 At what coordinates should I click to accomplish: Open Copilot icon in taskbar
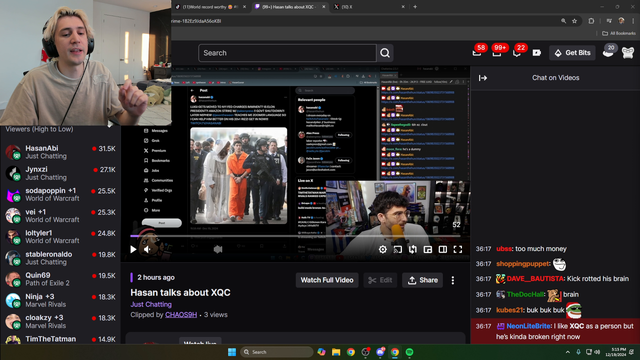coord(321,352)
